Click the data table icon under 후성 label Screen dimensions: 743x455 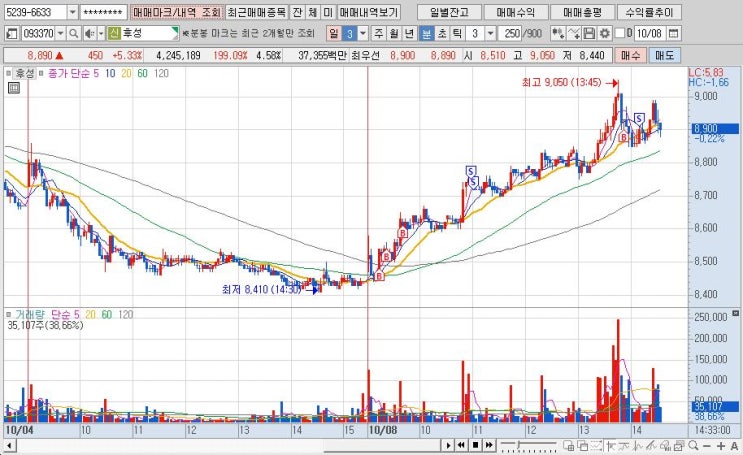(x=14, y=88)
